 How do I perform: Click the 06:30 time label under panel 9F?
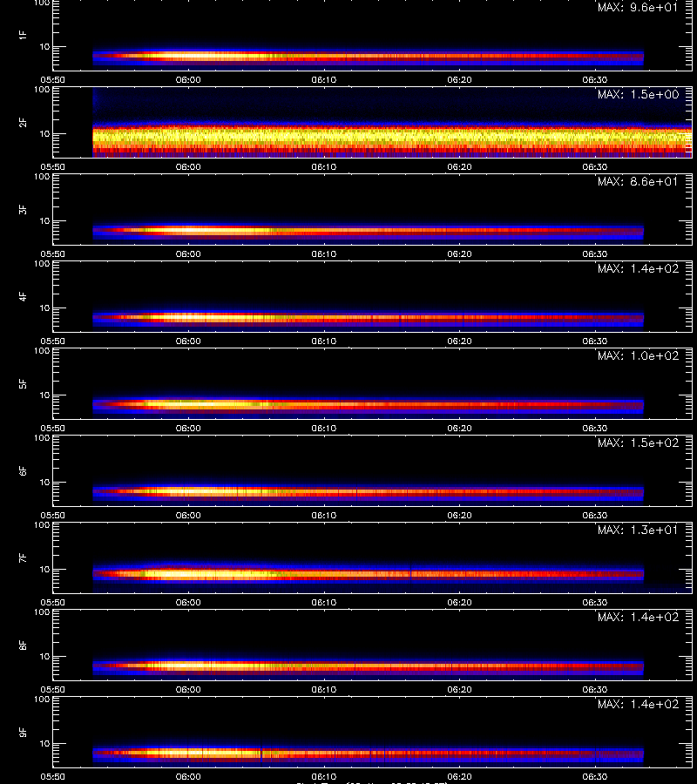pos(594,776)
